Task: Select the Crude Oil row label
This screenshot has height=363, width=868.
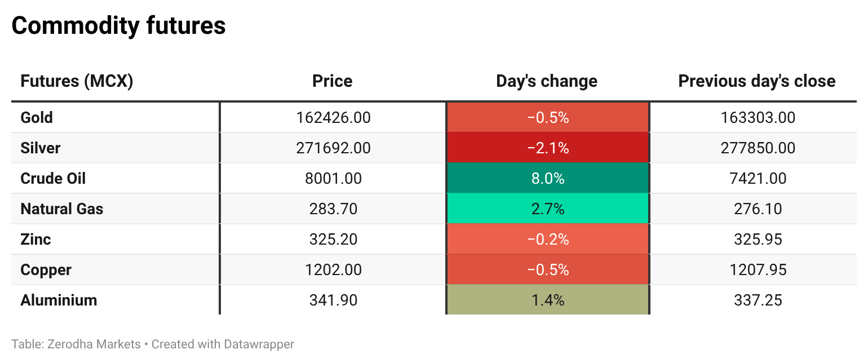Action: coord(53,179)
